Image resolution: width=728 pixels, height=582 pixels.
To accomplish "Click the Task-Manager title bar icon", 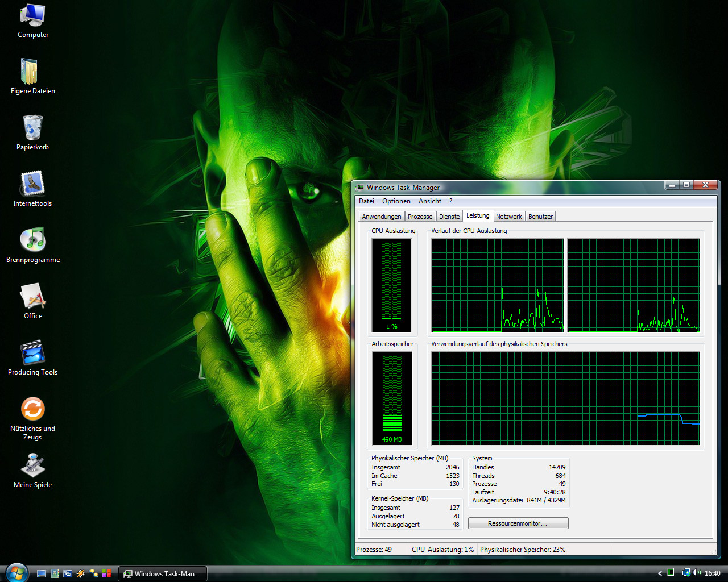I will (360, 187).
